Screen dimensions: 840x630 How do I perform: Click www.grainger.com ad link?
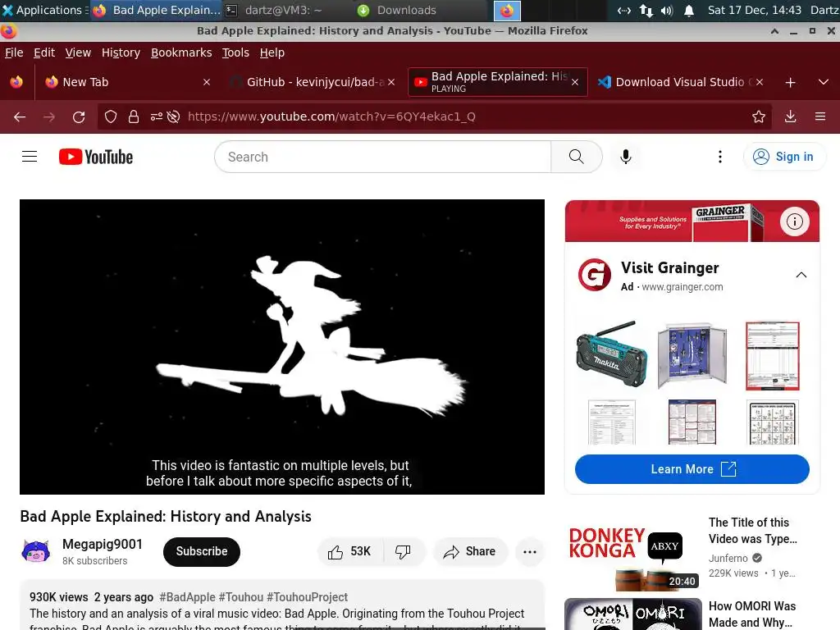[x=682, y=286]
